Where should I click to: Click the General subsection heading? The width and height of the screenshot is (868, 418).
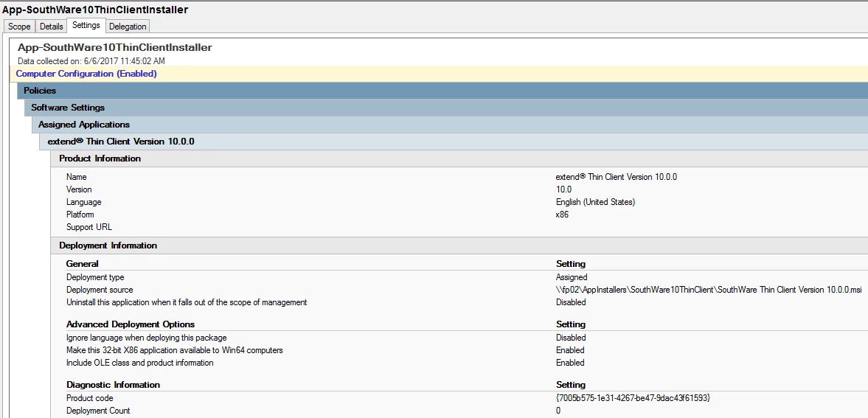tap(83, 263)
